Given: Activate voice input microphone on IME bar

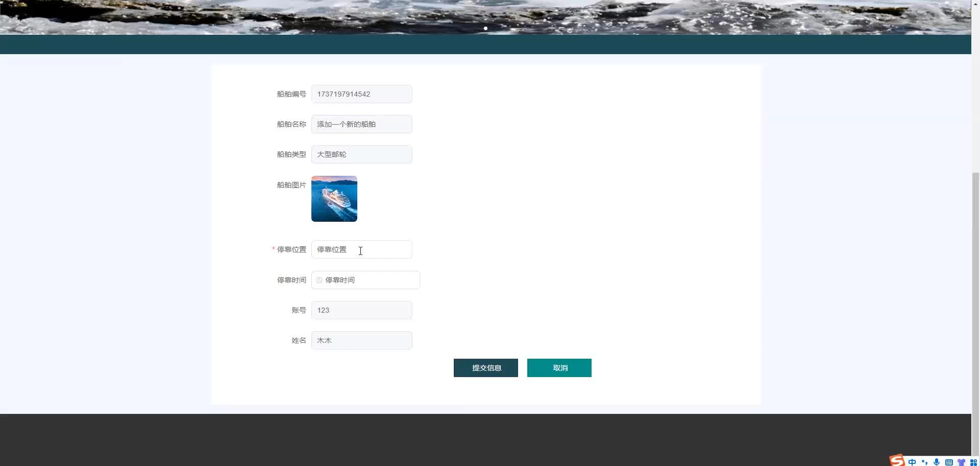Looking at the screenshot, I should 937,462.
